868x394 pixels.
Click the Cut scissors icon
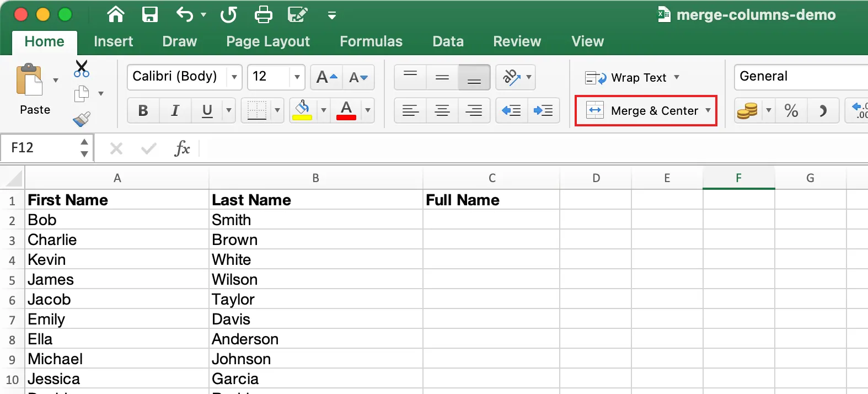[x=82, y=69]
